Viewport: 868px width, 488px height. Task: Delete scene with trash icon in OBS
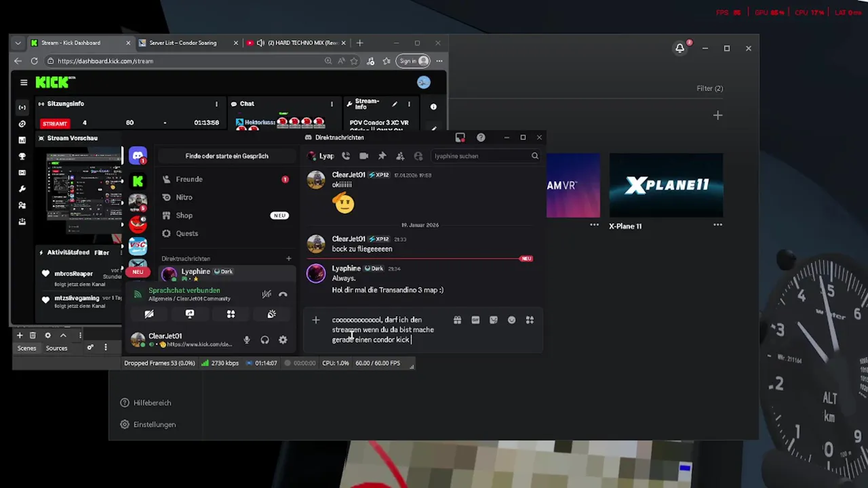32,335
